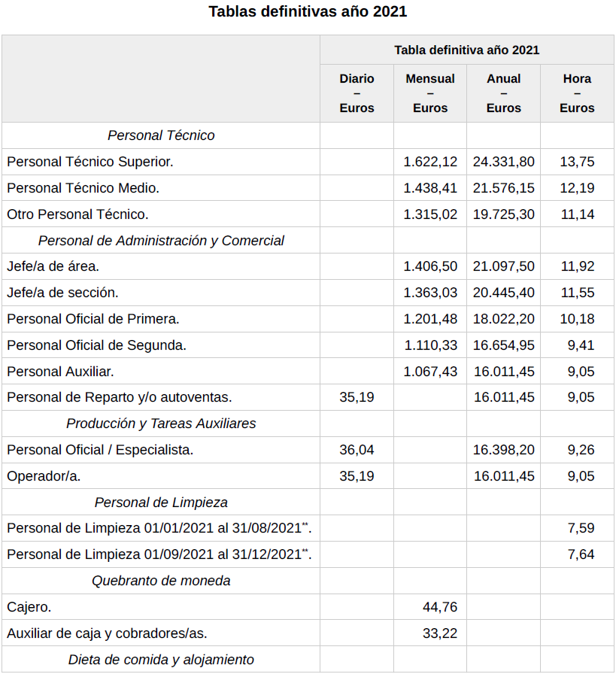Click the 'Personal Técnico Superior.' row label

(90, 162)
